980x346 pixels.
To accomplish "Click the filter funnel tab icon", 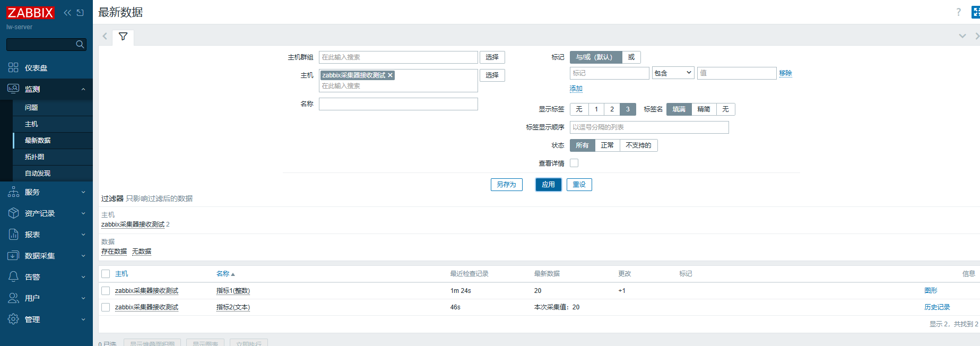I will [x=123, y=37].
